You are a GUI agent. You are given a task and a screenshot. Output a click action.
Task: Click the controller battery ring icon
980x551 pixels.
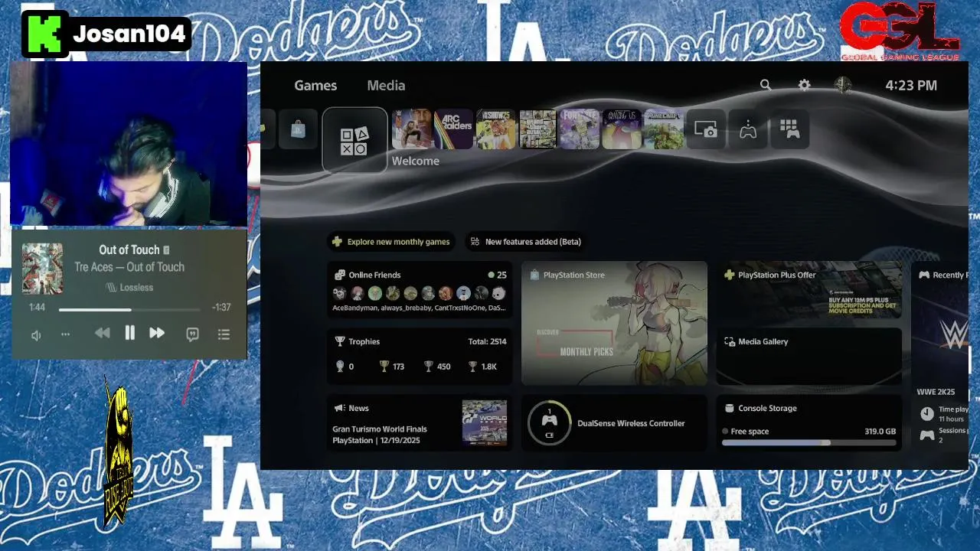click(x=549, y=423)
